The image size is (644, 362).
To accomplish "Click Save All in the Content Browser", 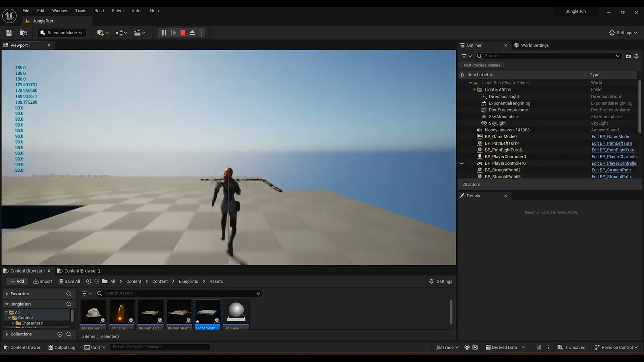I will point(69,281).
